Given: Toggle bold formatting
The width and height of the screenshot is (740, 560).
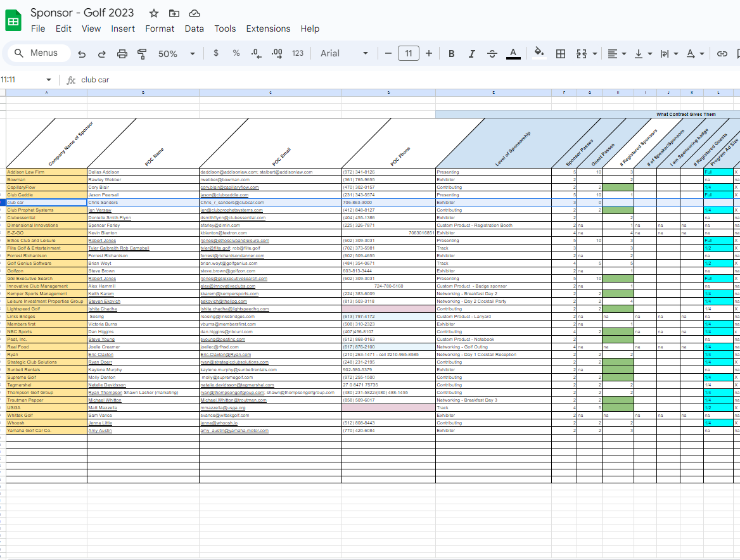Looking at the screenshot, I should click(x=452, y=54).
